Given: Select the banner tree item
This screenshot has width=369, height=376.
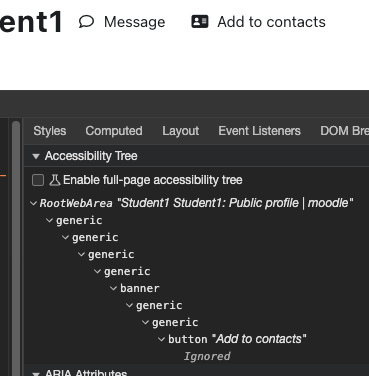Looking at the screenshot, I should click(x=140, y=288).
